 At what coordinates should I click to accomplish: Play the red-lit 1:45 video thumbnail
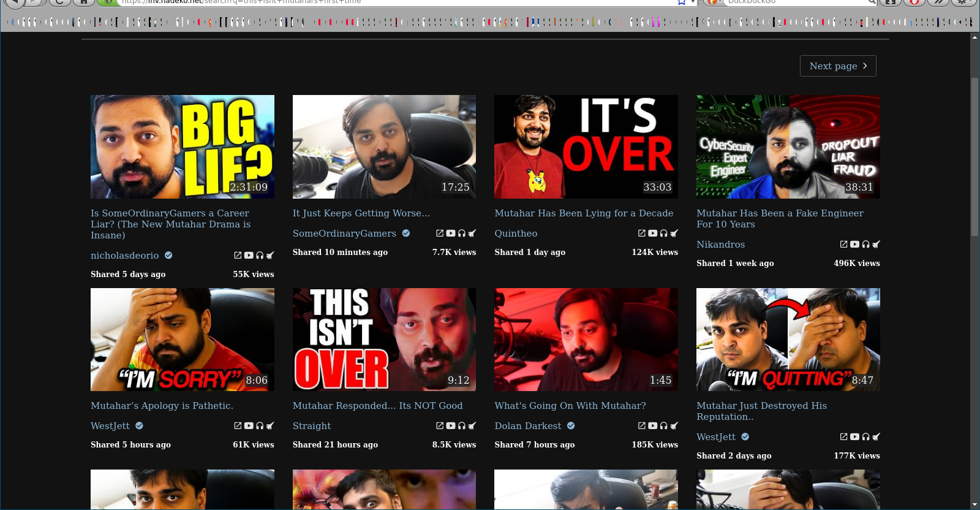coord(586,340)
